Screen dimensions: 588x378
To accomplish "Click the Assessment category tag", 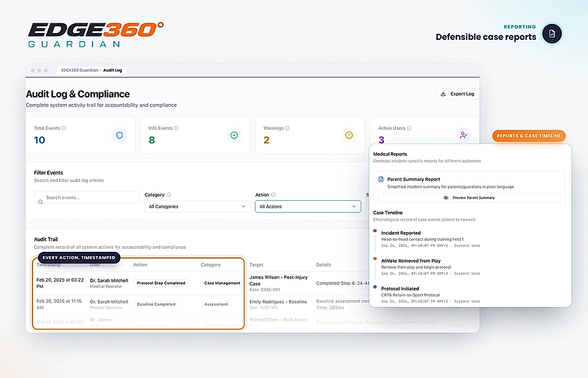I will tap(216, 304).
